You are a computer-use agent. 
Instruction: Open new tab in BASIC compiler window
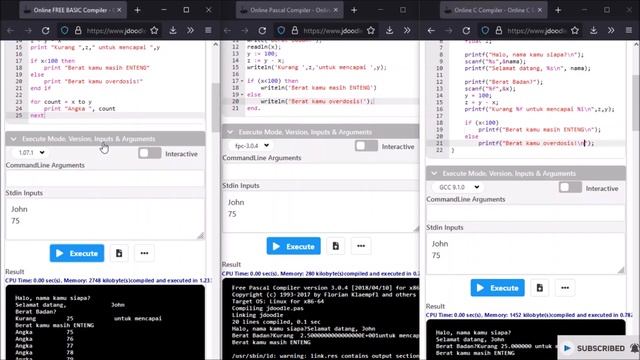click(138, 10)
